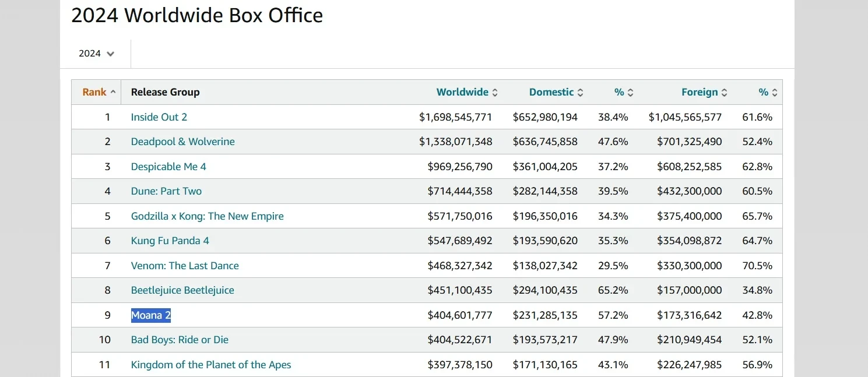This screenshot has width=868, height=377.
Task: Open Kung Fu Panda 4 link
Action: pyautogui.click(x=170, y=241)
